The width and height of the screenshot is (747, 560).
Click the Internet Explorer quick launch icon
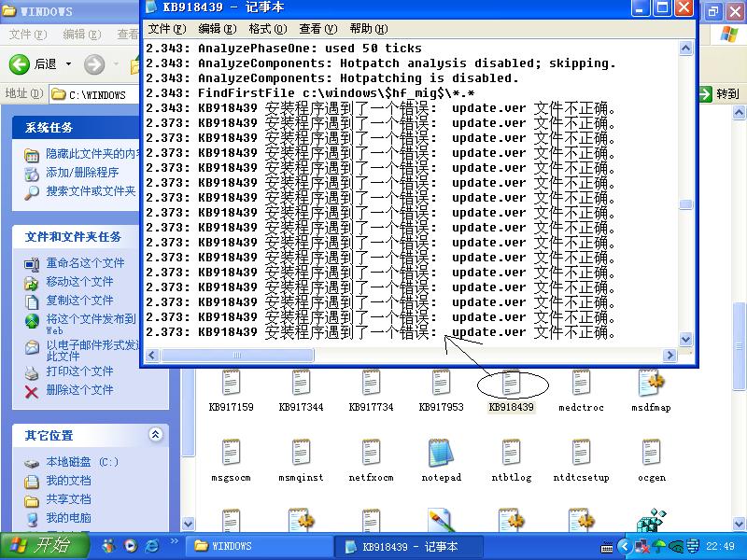(152, 545)
